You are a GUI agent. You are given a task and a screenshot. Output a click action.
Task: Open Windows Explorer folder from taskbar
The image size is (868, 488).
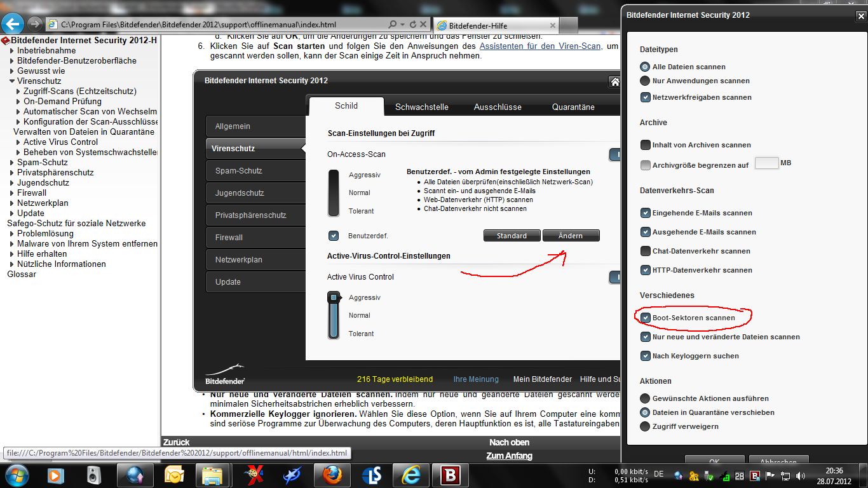(x=212, y=475)
